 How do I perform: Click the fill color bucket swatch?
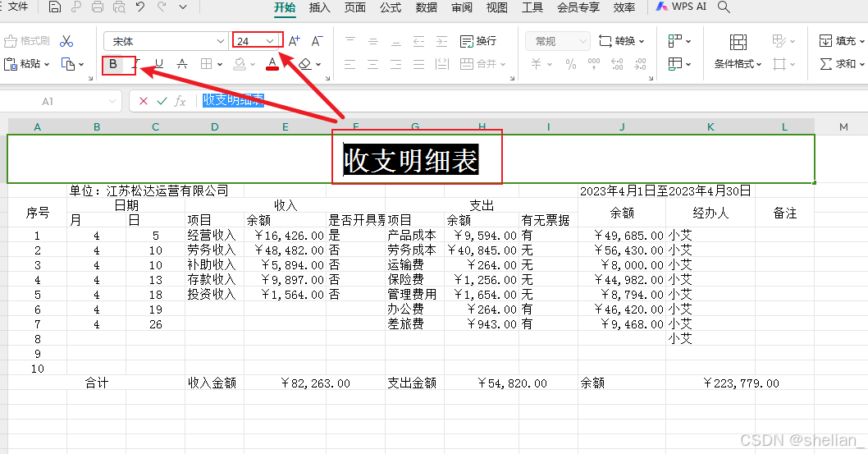[x=240, y=64]
